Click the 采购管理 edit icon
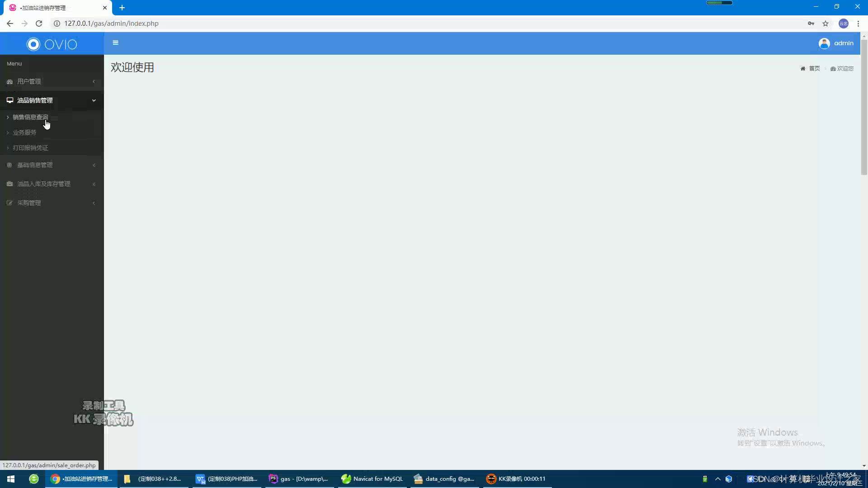 coord(9,203)
